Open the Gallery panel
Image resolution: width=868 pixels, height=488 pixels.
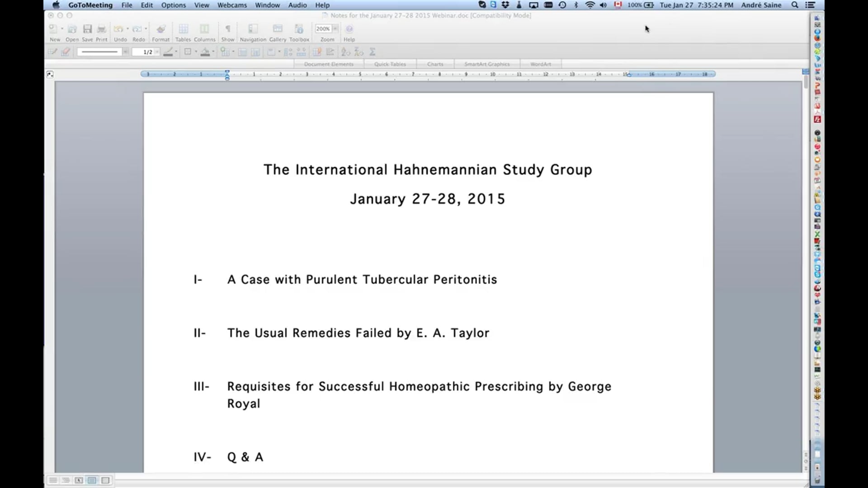pyautogui.click(x=277, y=28)
